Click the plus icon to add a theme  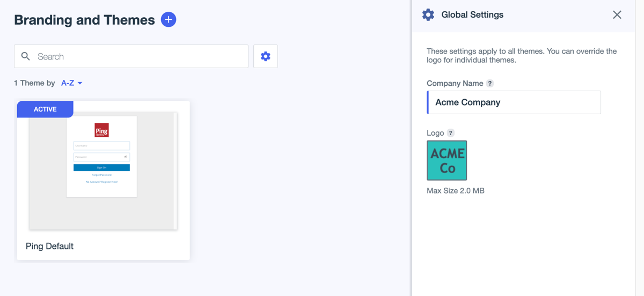(x=169, y=20)
